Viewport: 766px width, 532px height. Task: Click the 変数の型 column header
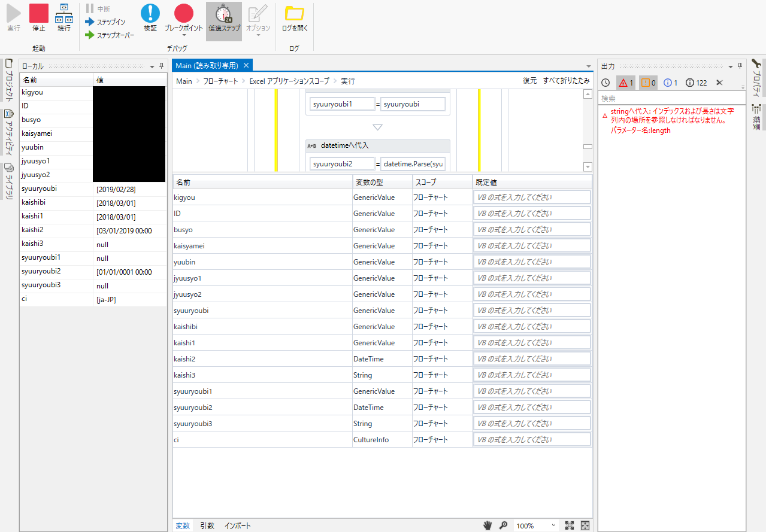pos(382,181)
